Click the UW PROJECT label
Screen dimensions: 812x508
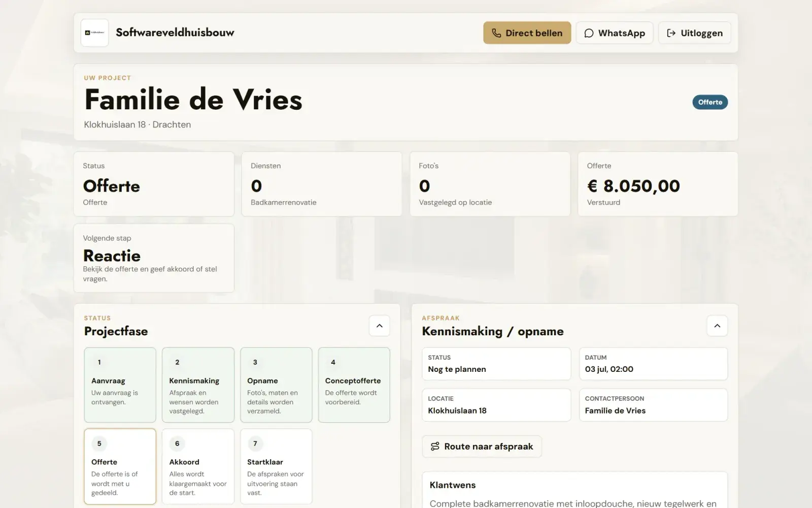[108, 78]
